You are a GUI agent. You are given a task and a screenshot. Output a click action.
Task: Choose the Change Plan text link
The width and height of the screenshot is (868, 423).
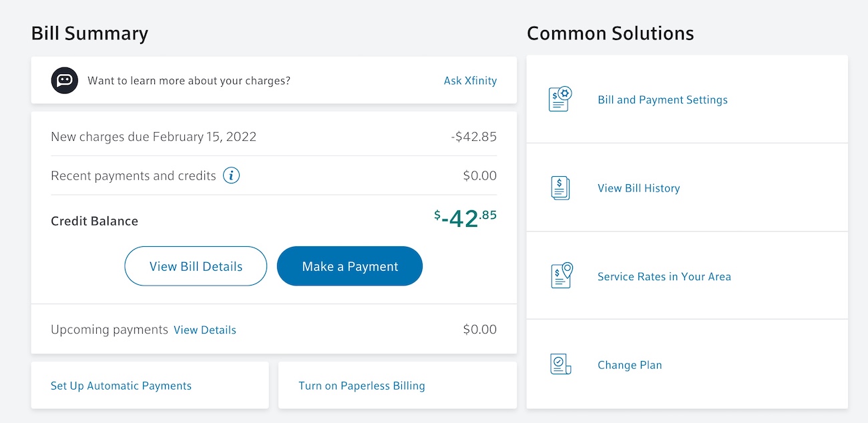click(630, 365)
